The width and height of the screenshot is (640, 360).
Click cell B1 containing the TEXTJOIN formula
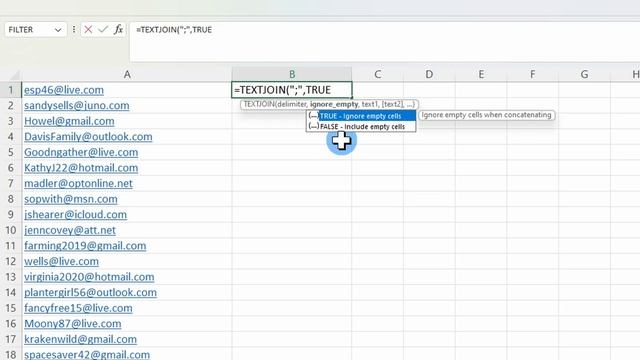point(291,90)
